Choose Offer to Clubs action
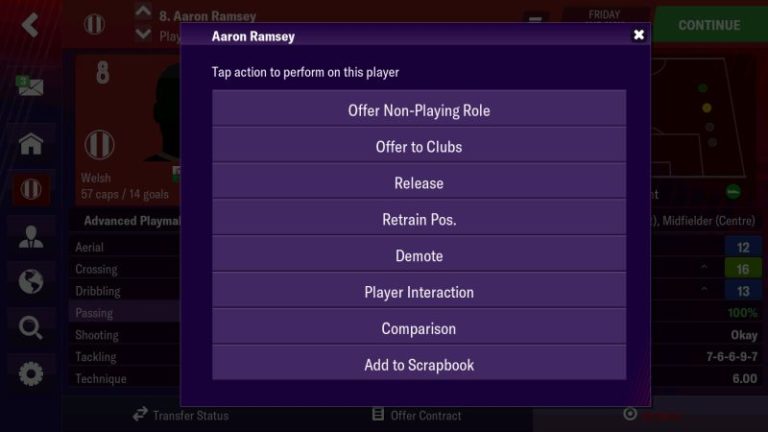This screenshot has width=768, height=432. pyautogui.click(x=419, y=147)
